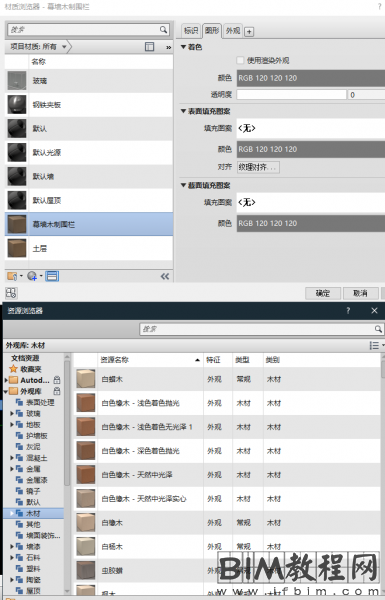Click the lock icon beside 外观库
This screenshot has width=385, height=600.
coord(57,391)
